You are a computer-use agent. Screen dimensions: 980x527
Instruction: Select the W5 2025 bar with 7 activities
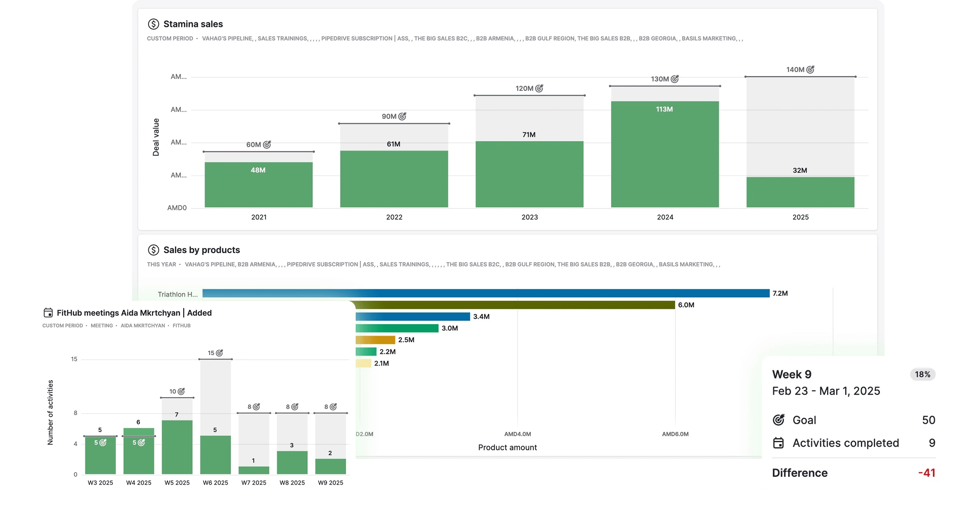point(177,447)
